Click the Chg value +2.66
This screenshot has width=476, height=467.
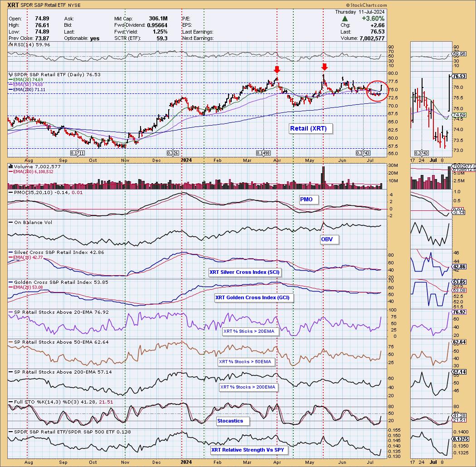tap(377, 25)
